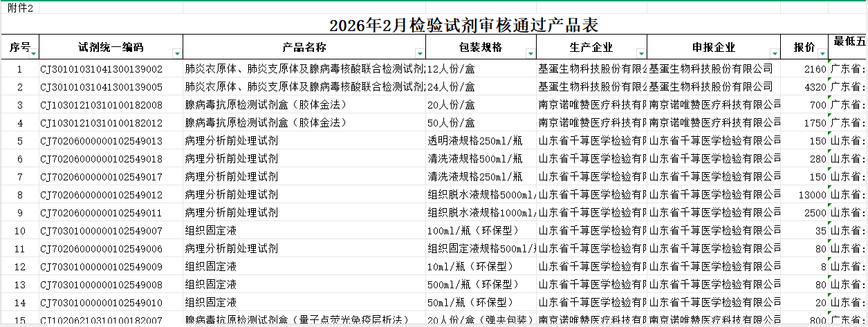Screen dimensions: 868x327
Task: Click the 生产企业 filter arrow
Action: click(x=640, y=53)
